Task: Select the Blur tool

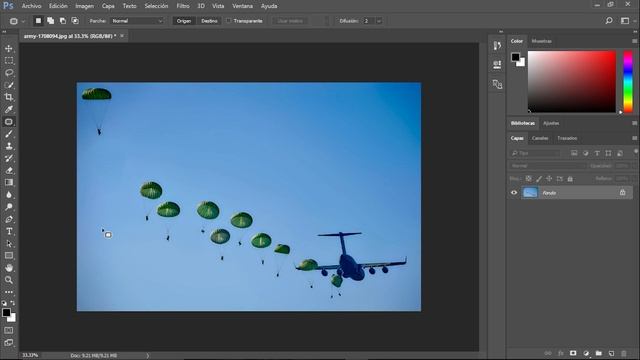Action: click(x=9, y=195)
